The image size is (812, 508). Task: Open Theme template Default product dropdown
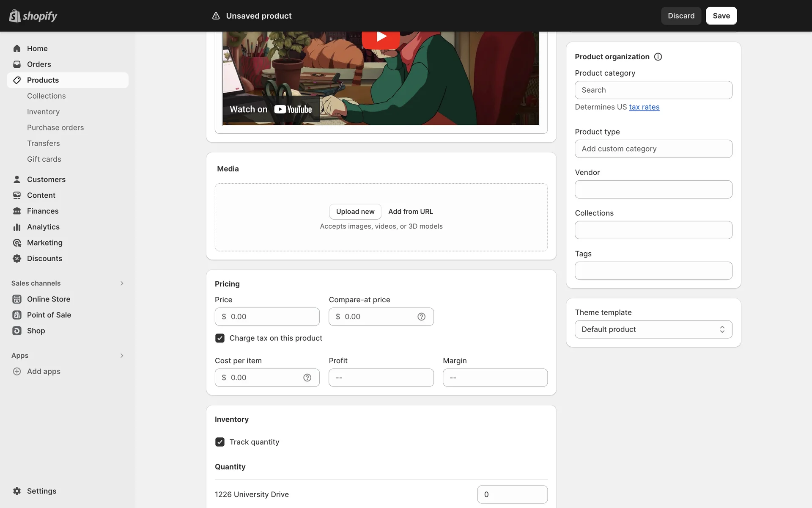[x=653, y=329]
